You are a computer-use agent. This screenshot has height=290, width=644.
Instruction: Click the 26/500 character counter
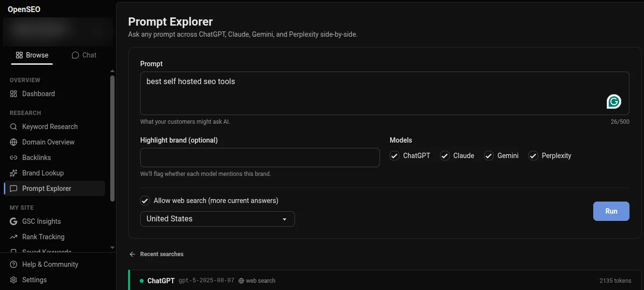(x=620, y=122)
